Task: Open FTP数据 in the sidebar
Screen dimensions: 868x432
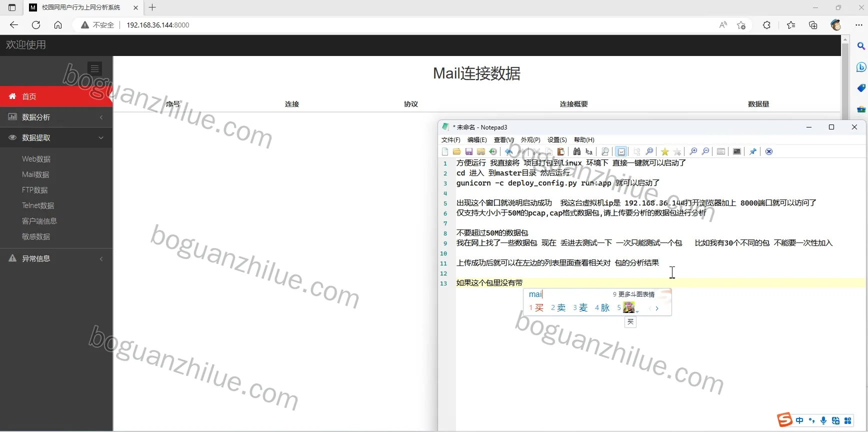Action: coord(34,190)
